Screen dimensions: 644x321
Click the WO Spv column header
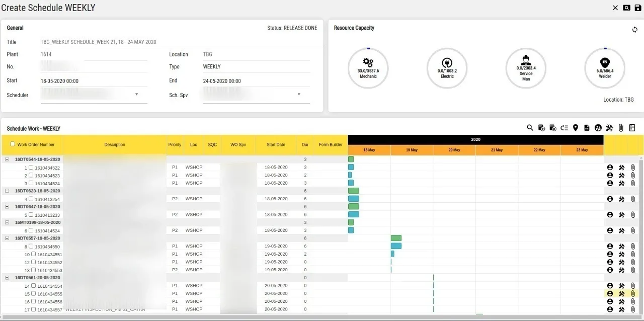coord(238,145)
